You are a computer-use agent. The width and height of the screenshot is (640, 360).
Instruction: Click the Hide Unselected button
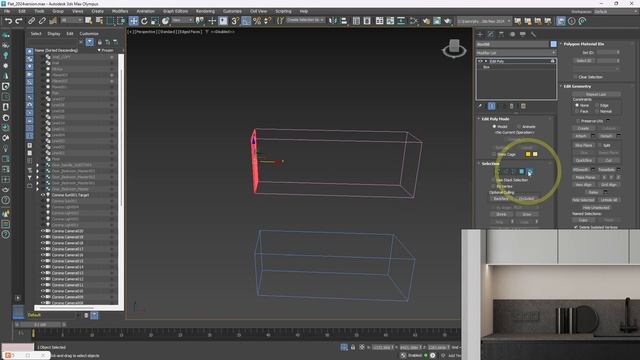[x=596, y=208]
